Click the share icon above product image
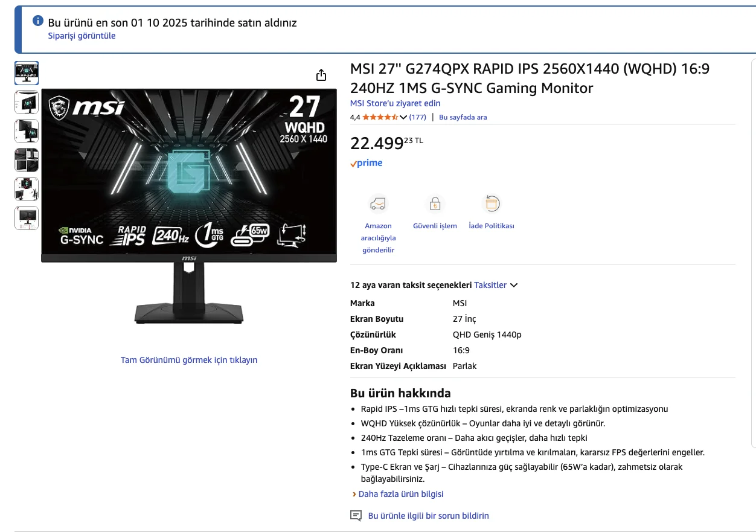 tap(321, 75)
